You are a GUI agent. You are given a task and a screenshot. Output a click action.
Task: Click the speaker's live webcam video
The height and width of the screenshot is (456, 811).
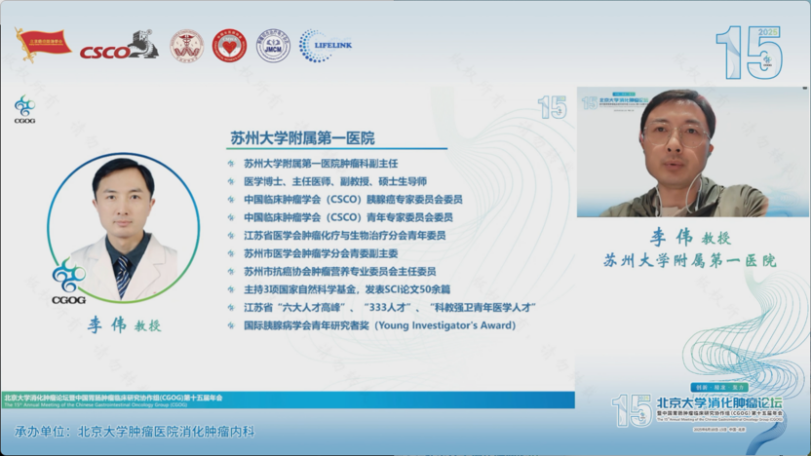click(x=678, y=152)
